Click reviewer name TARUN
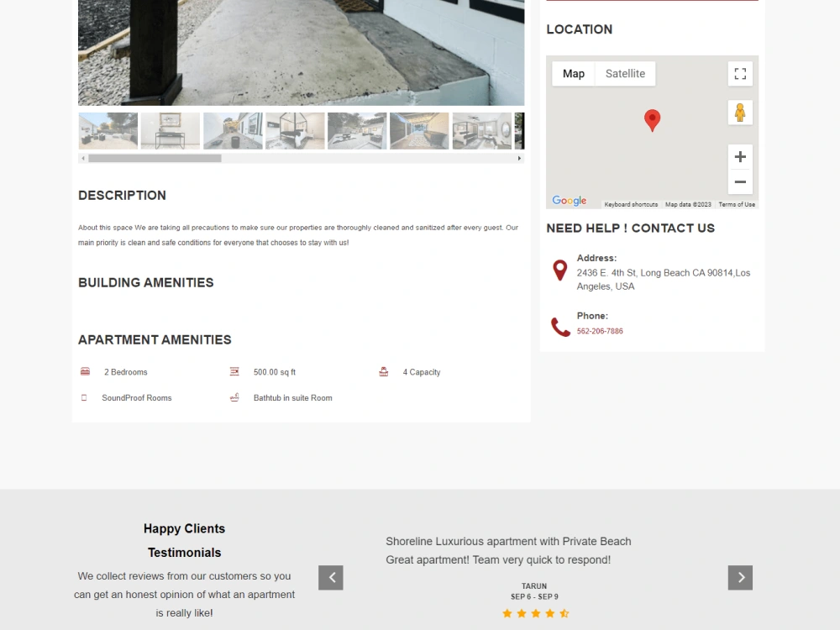 534,586
